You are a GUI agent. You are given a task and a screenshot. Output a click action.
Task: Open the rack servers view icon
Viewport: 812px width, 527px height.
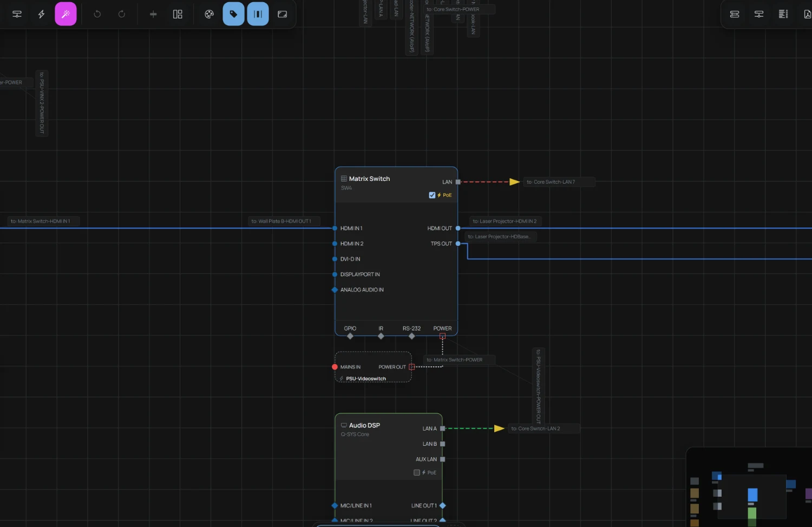point(735,14)
